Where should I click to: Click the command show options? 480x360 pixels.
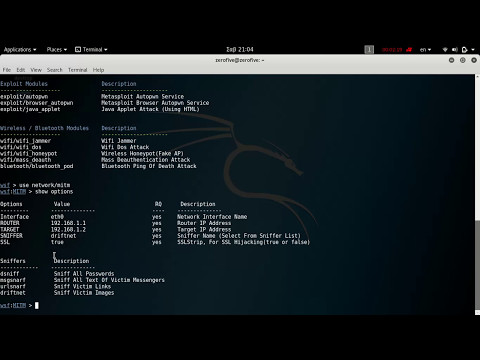click(54, 192)
